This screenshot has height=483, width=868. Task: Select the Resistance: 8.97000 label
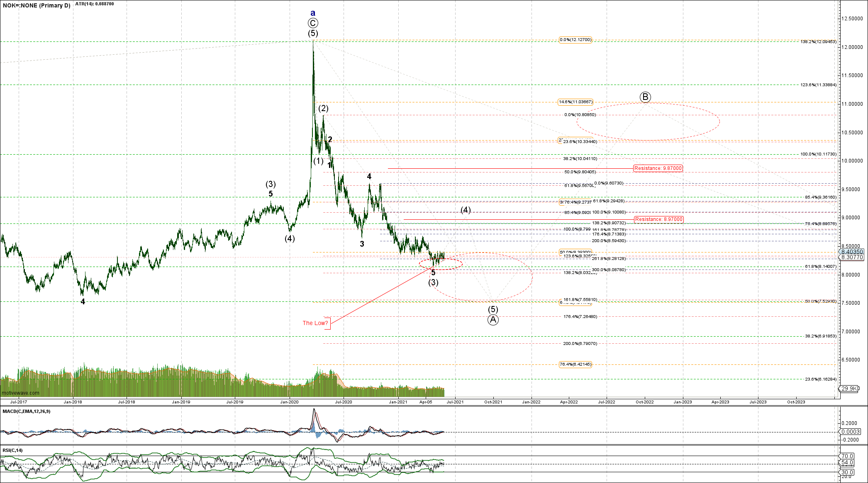pos(658,219)
